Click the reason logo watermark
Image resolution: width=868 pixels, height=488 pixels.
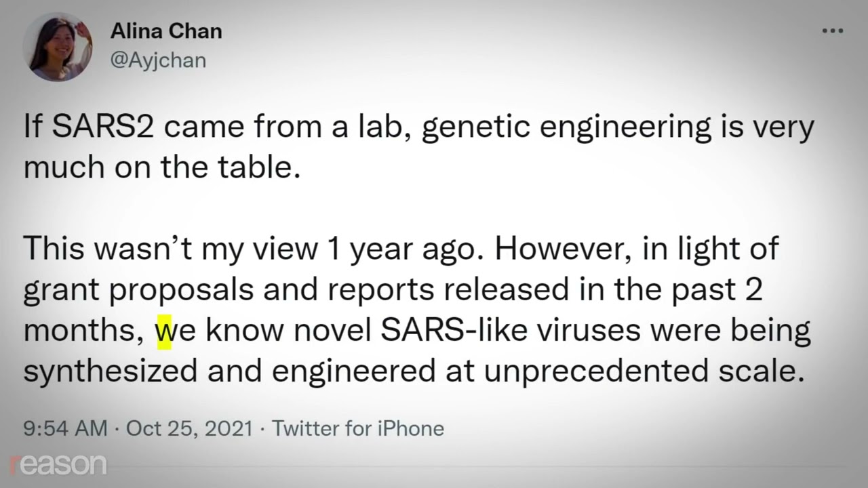58,464
